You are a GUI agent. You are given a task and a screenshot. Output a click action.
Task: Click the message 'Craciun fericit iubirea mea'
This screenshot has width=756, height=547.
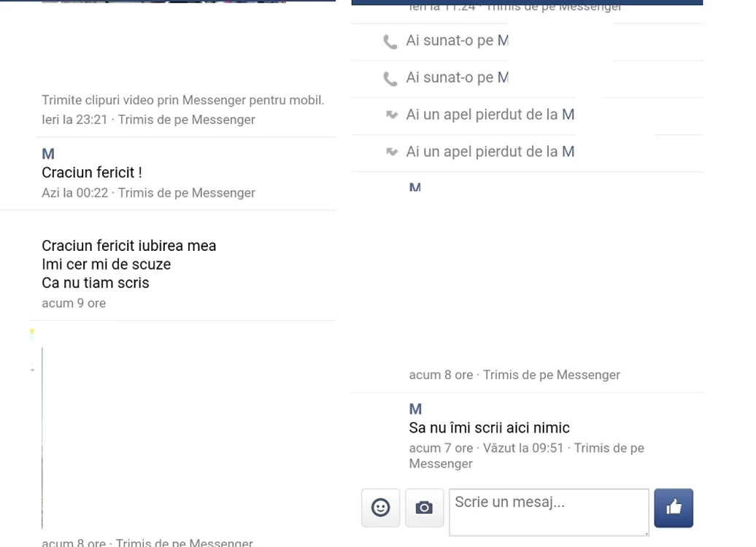tap(128, 246)
